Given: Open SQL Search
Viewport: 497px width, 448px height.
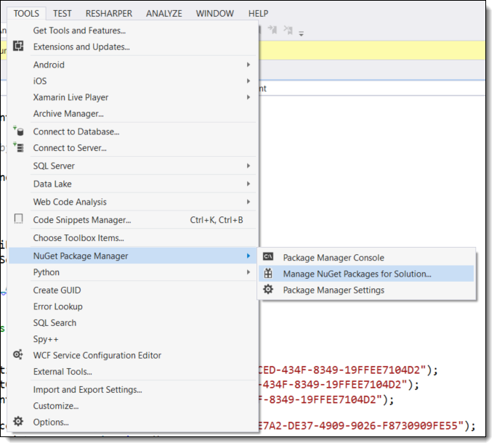Looking at the screenshot, I should coord(132,322).
